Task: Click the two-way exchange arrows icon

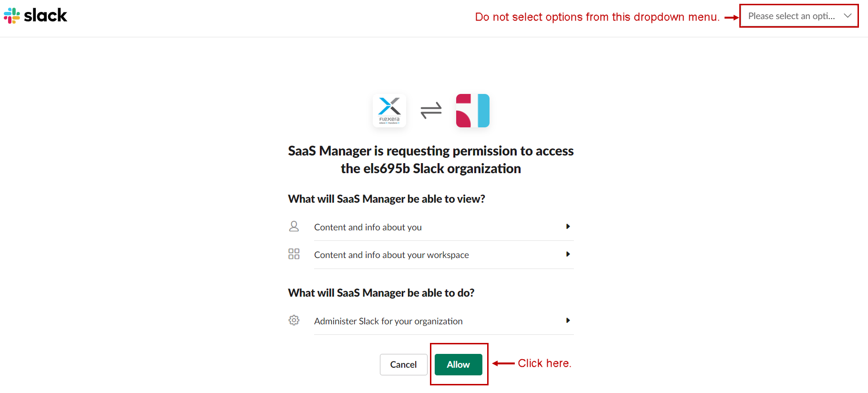Action: (431, 111)
